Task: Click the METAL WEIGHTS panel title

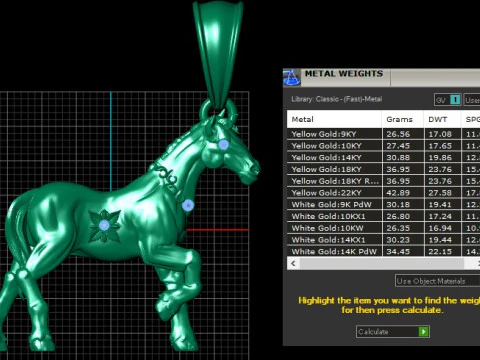Action: tap(344, 74)
